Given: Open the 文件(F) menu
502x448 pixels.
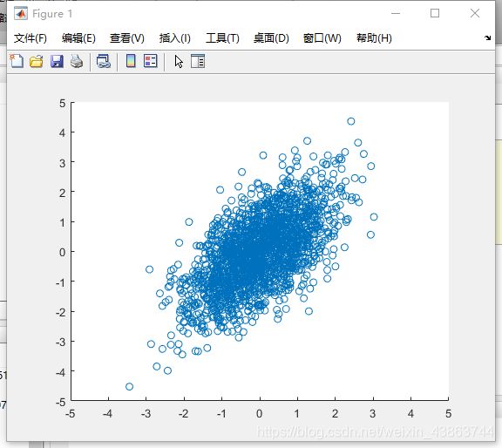Looking at the screenshot, I should click(x=31, y=38).
